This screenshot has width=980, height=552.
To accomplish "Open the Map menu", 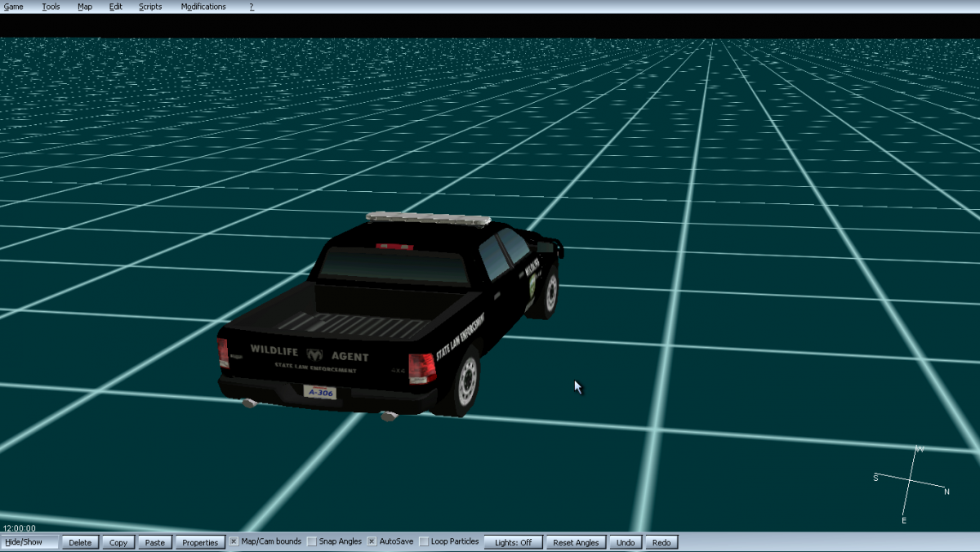I will click(x=85, y=7).
